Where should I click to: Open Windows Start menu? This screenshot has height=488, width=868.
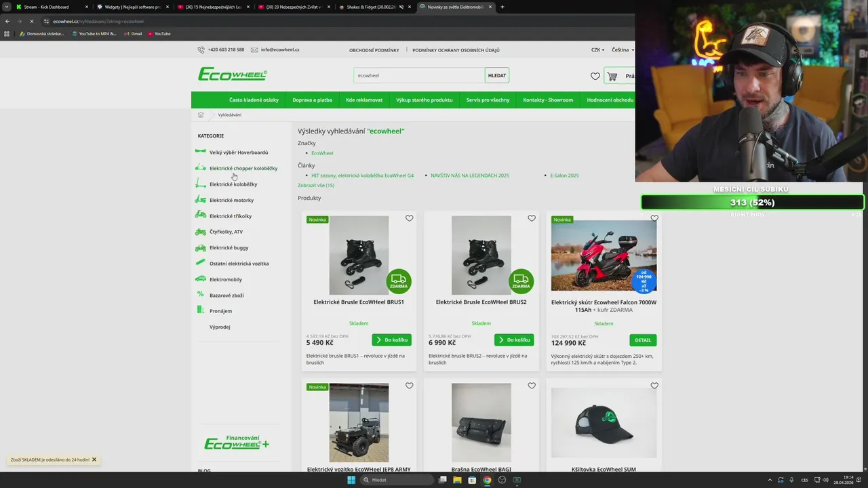351,480
